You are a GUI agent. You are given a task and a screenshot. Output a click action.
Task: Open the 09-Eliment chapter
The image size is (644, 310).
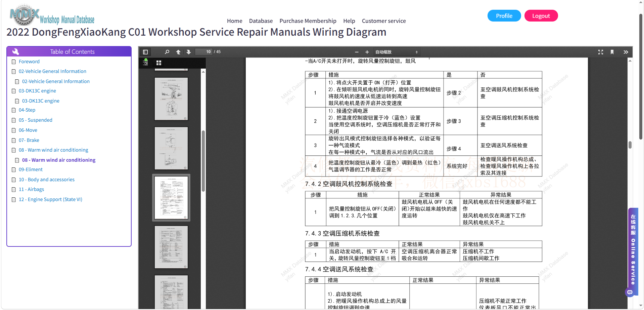31,169
